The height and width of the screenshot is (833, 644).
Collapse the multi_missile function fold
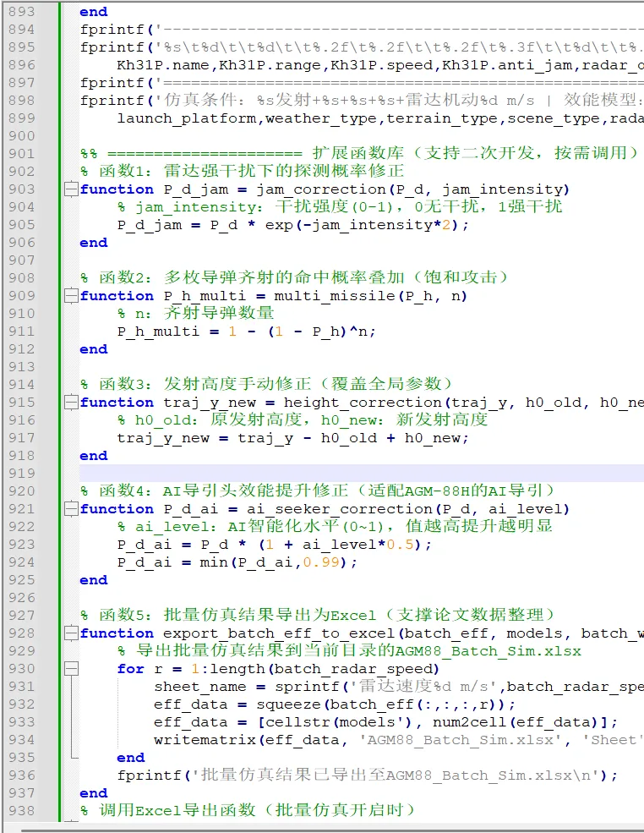71,296
